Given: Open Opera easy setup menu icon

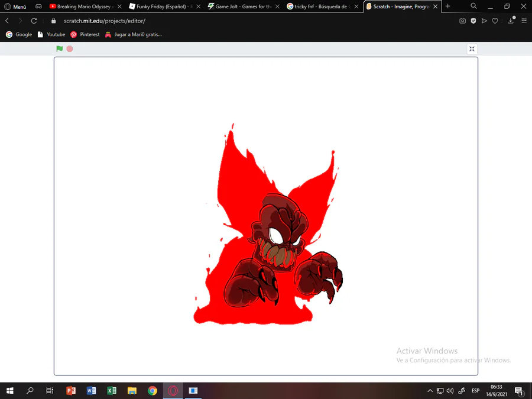Looking at the screenshot, I should click(x=524, y=21).
